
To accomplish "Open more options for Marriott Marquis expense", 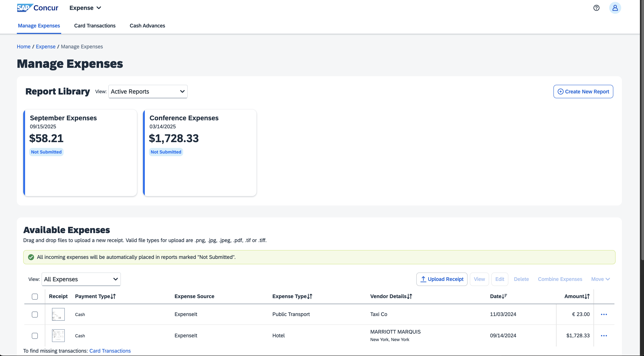I will (604, 336).
